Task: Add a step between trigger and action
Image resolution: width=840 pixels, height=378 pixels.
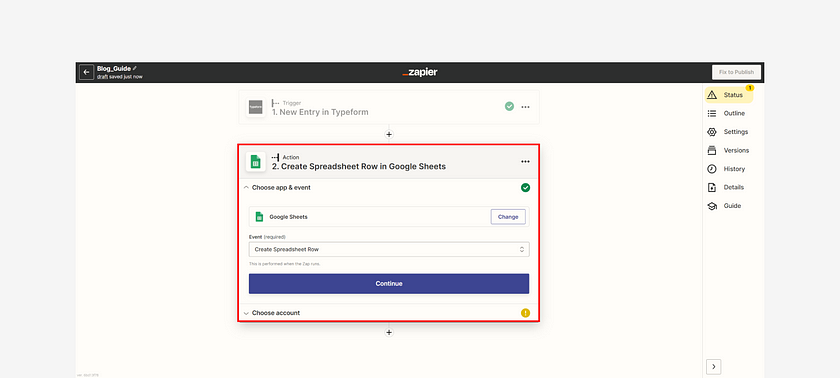Action: pyautogui.click(x=389, y=134)
